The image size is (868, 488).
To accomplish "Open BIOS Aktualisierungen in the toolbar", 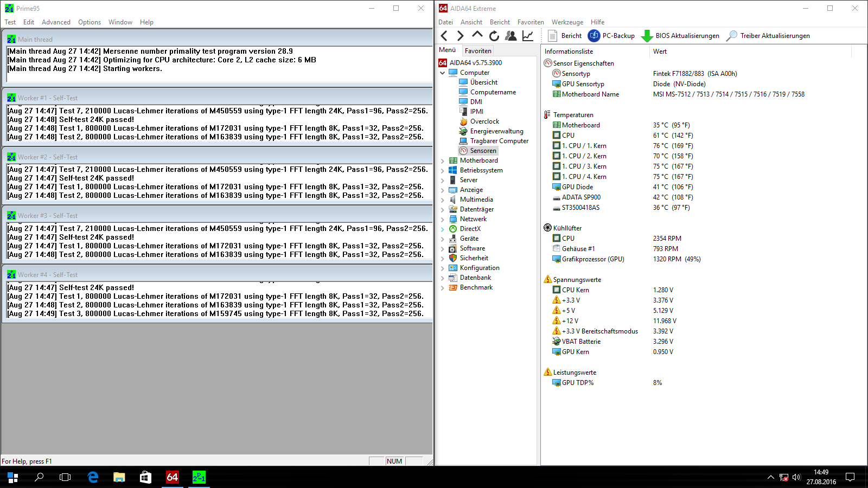I will (x=680, y=36).
